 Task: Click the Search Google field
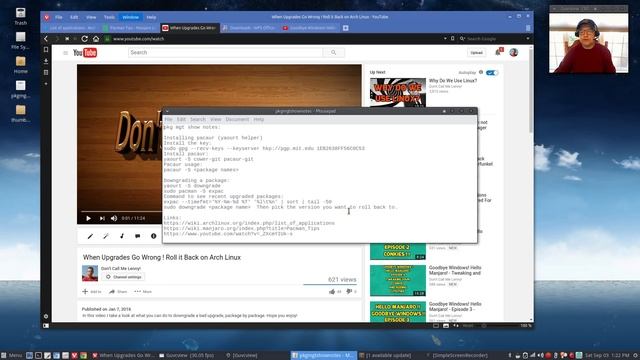(494, 39)
